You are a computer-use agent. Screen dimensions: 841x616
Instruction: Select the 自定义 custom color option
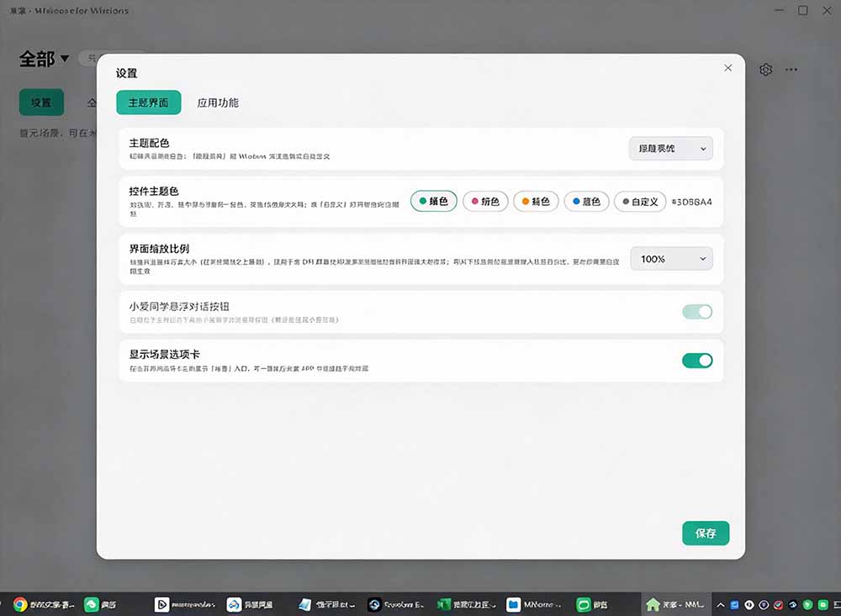point(640,202)
